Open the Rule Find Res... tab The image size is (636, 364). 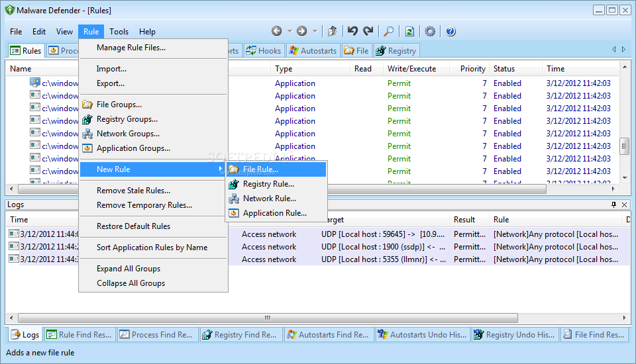point(79,335)
